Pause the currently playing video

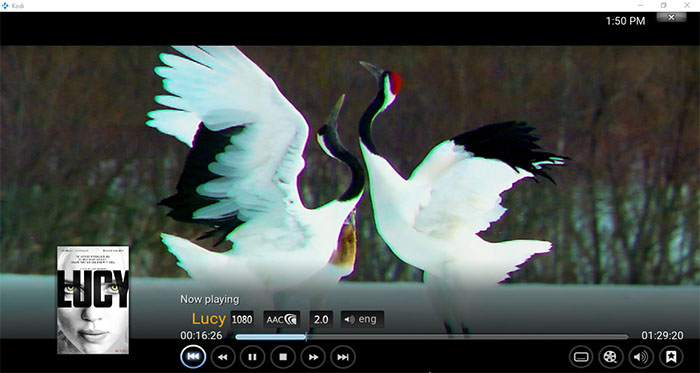click(252, 357)
